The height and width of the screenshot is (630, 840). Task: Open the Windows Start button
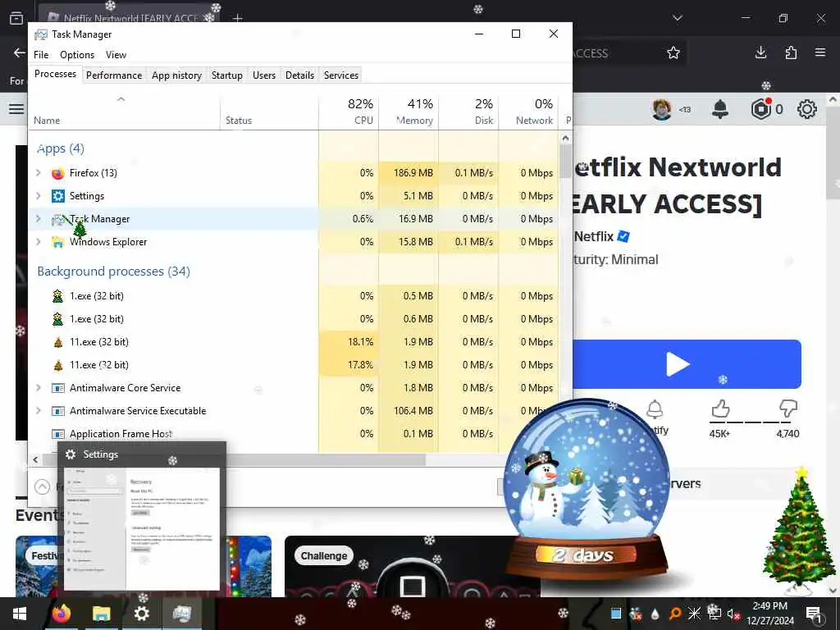(x=20, y=614)
